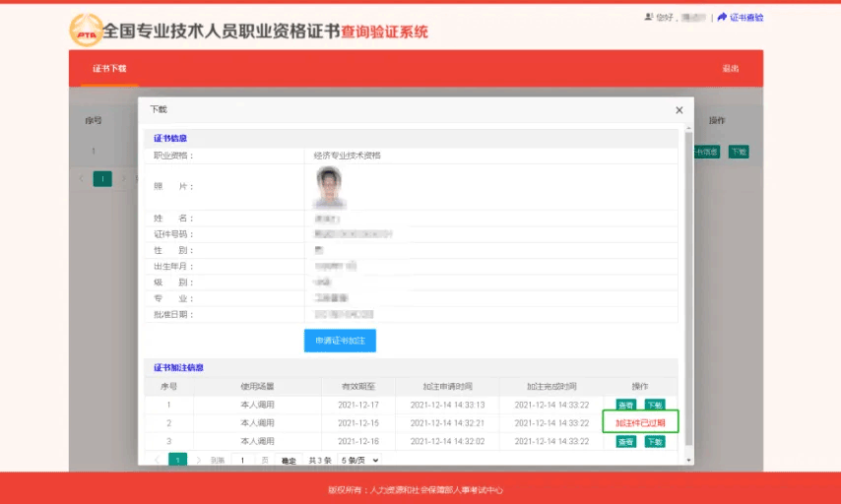The height and width of the screenshot is (504, 841).
Task: Switch to the 证书下载 tab
Action: tap(109, 69)
